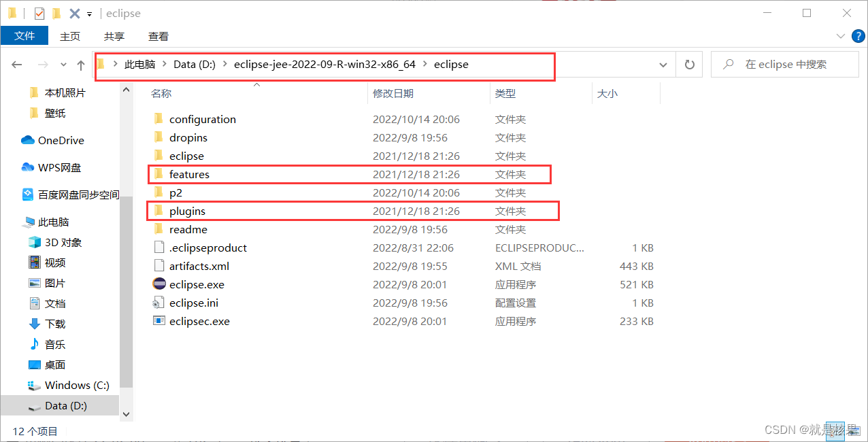The height and width of the screenshot is (442, 868).
Task: Select the p2 folder icon
Action: pyautogui.click(x=158, y=192)
